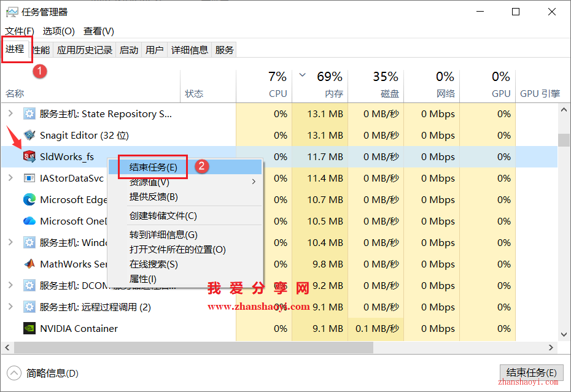
Task: Choose 转到详细信息(G) in context menu
Action: [185, 235]
